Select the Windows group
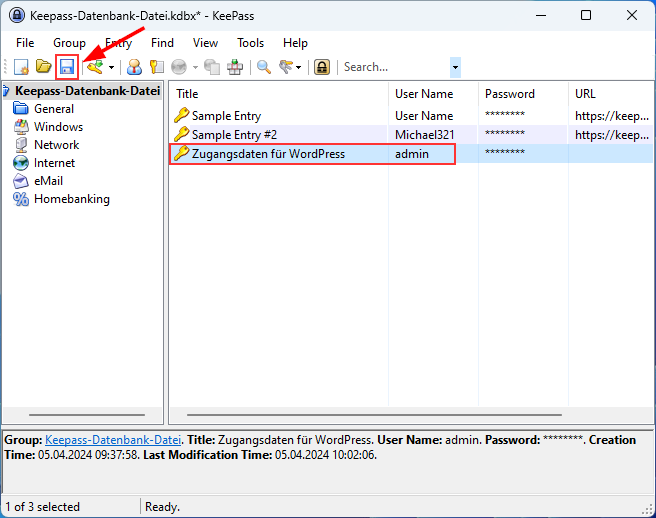 (x=59, y=127)
